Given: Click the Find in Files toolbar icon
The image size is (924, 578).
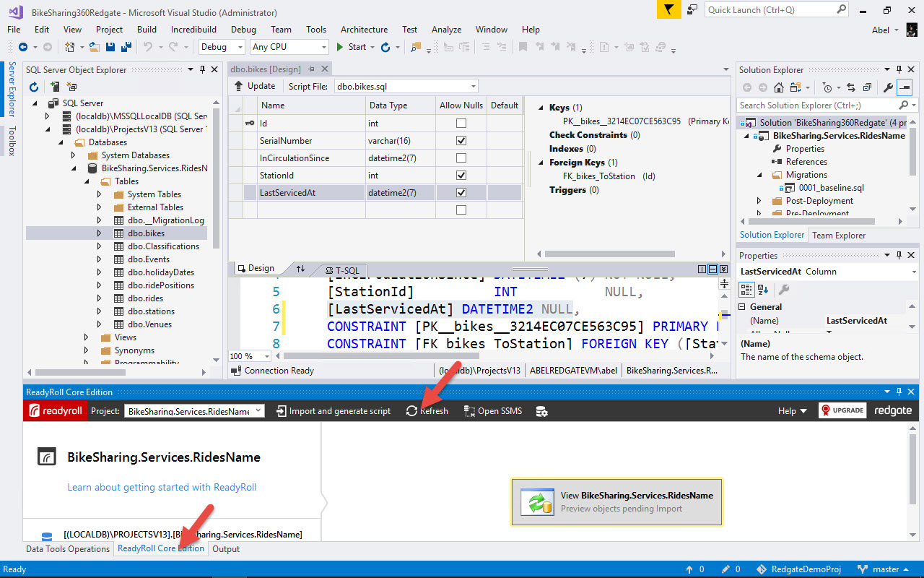Looking at the screenshot, I should (x=416, y=47).
